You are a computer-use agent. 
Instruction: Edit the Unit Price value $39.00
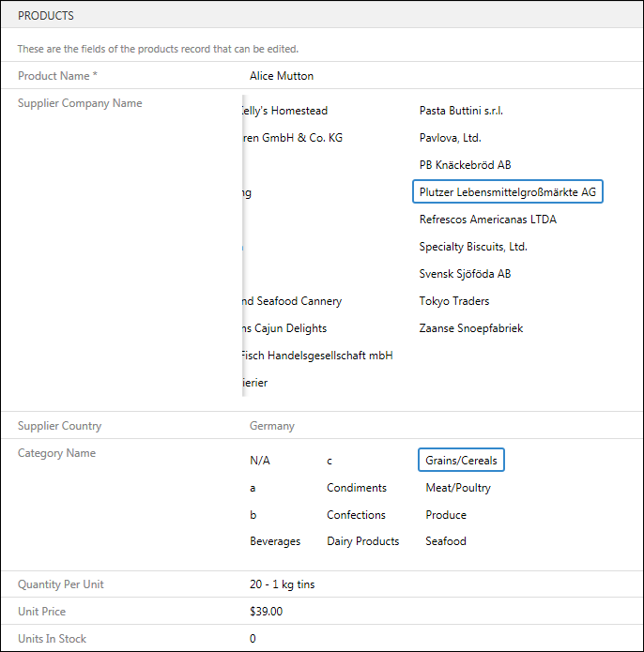coord(266,612)
